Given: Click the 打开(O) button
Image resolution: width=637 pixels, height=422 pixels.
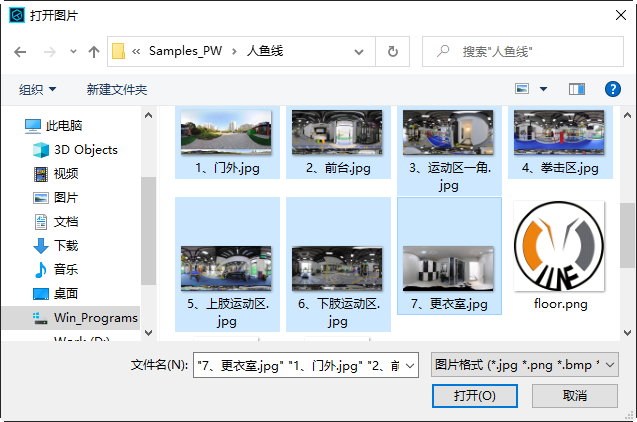Looking at the screenshot, I should point(474,396).
